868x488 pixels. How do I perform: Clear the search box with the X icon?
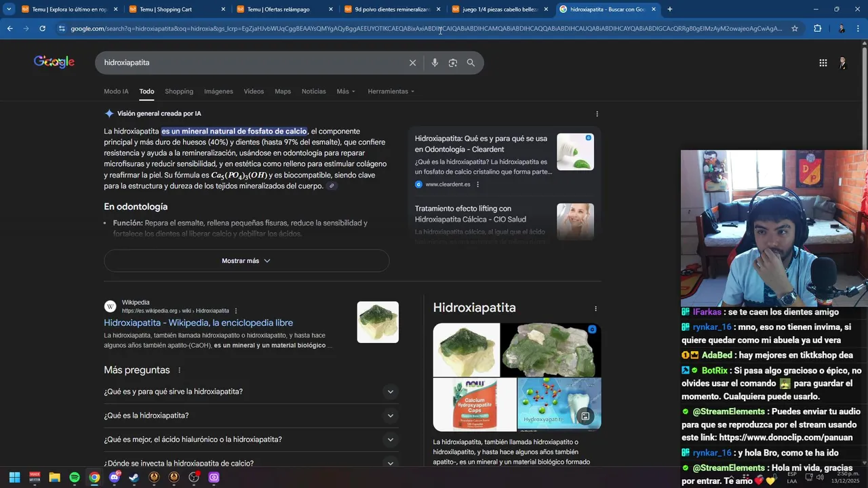[x=412, y=62]
